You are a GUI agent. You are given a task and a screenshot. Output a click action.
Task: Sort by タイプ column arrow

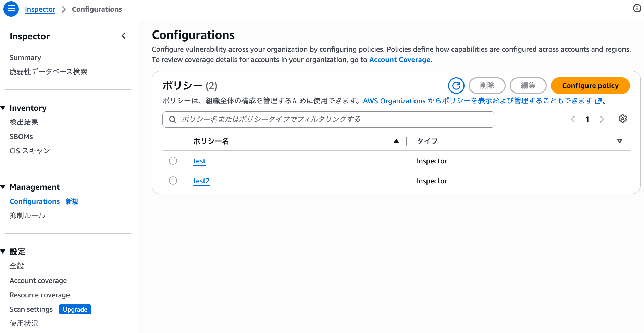[620, 141]
